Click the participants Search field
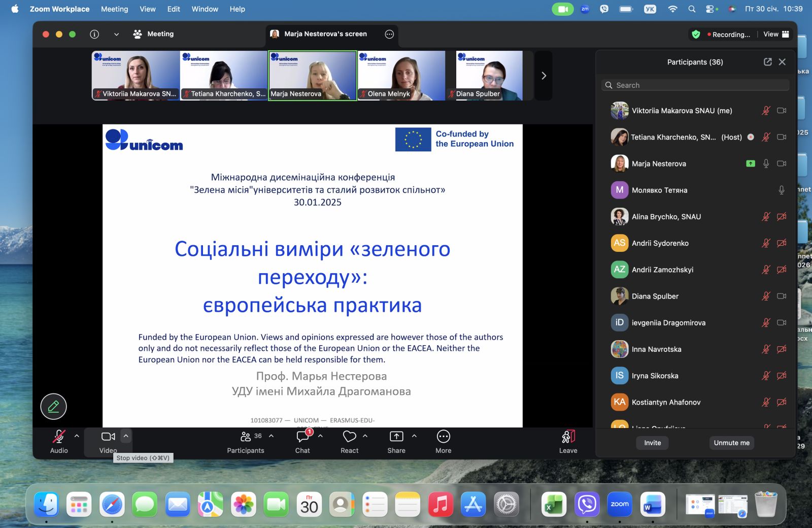Image resolution: width=812 pixels, height=528 pixels. [695, 85]
